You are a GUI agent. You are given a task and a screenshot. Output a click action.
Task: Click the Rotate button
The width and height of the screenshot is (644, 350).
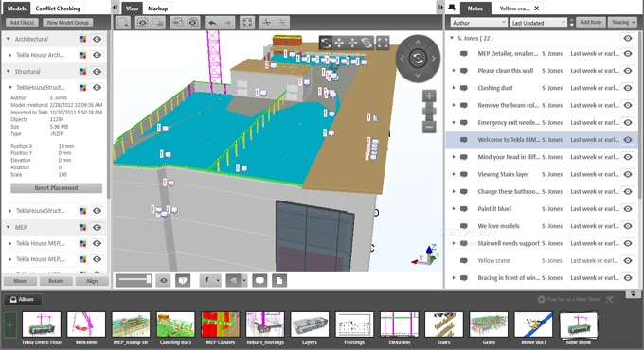tap(56, 281)
